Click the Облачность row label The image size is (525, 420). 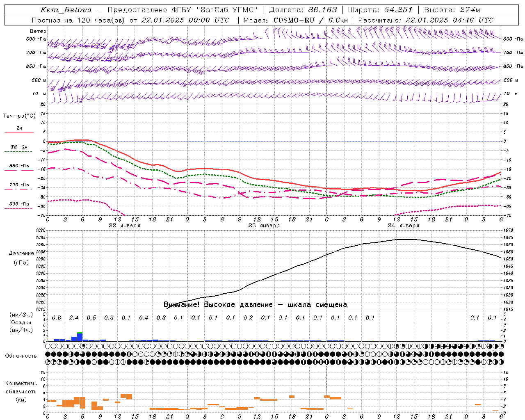click(x=21, y=356)
